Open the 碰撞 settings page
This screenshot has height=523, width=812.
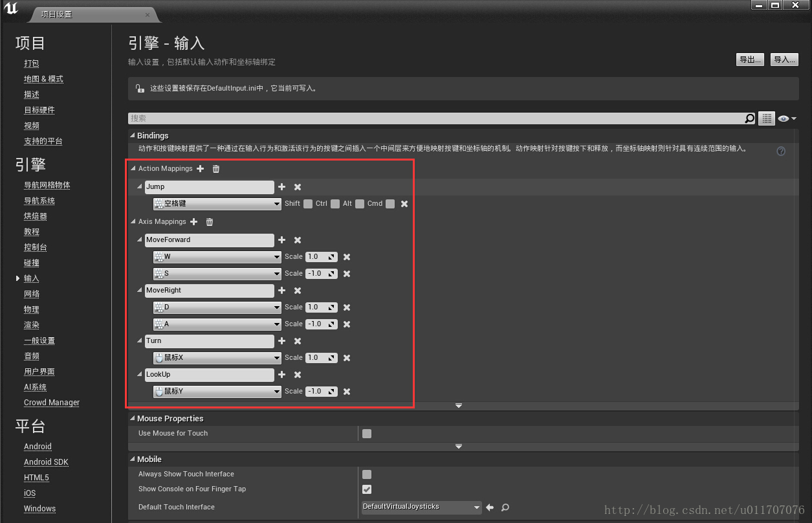pos(32,263)
